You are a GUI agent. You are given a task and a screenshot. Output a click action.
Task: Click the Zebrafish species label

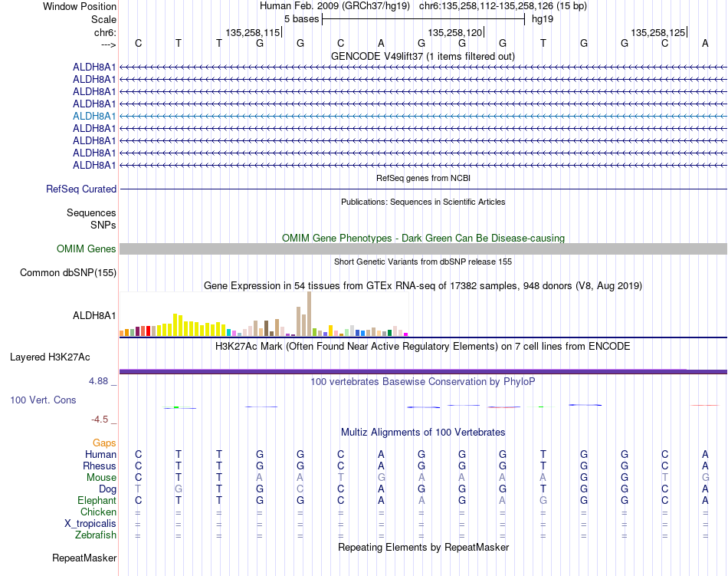pyautogui.click(x=96, y=535)
